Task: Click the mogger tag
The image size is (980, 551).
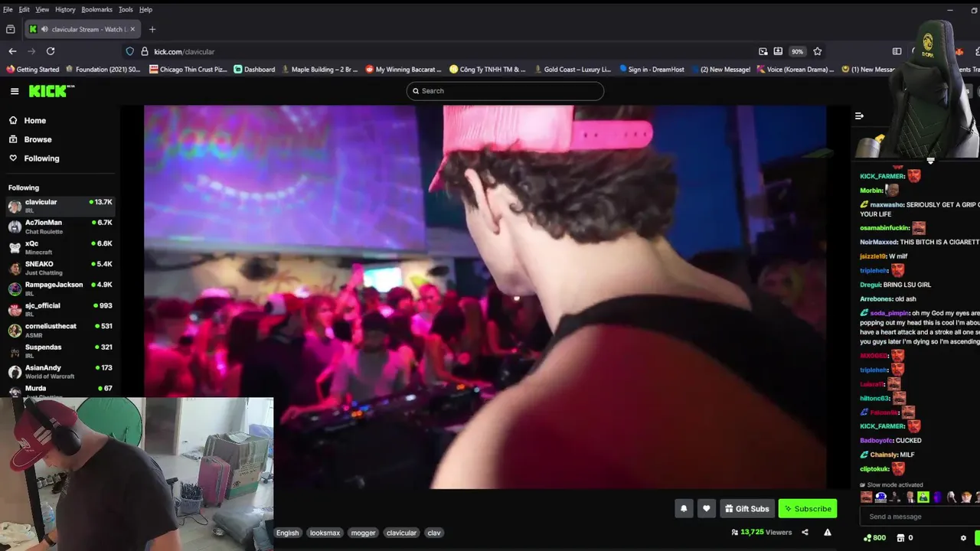Action: [363, 533]
